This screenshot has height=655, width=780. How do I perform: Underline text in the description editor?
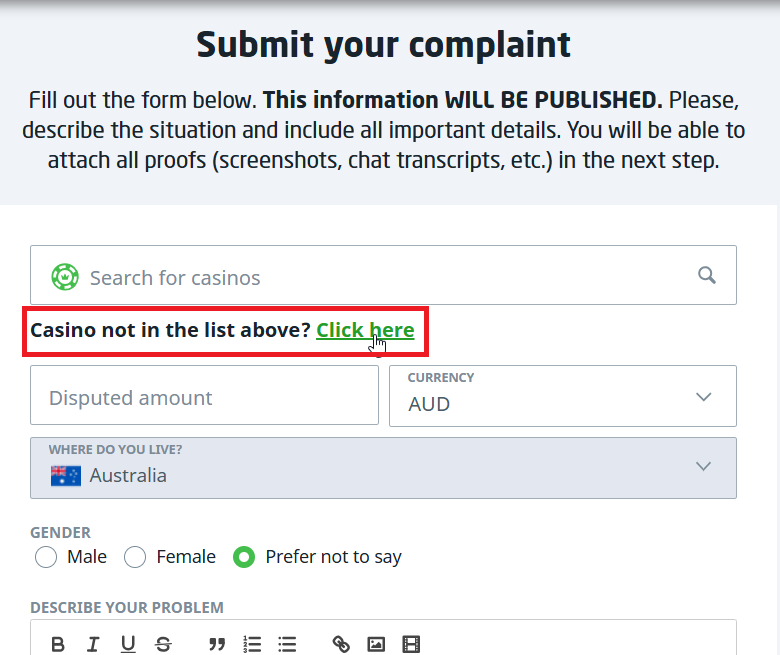[x=128, y=645]
